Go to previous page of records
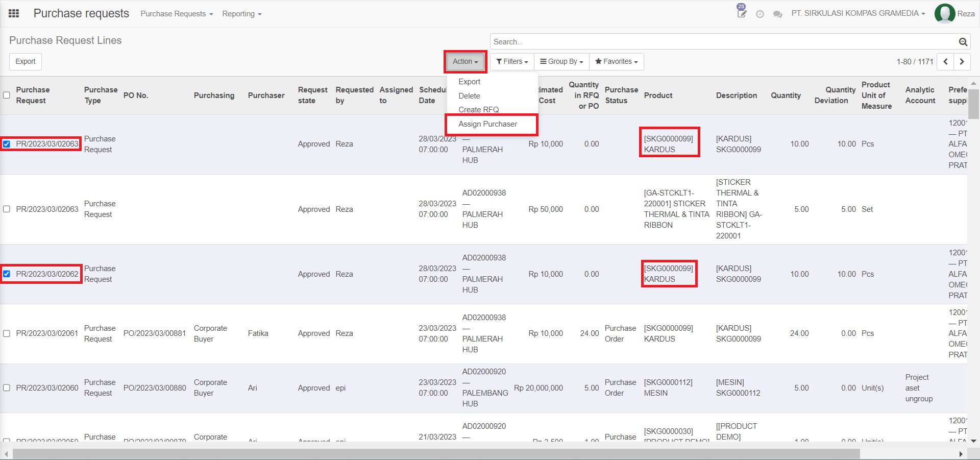This screenshot has height=460, width=980. click(946, 62)
